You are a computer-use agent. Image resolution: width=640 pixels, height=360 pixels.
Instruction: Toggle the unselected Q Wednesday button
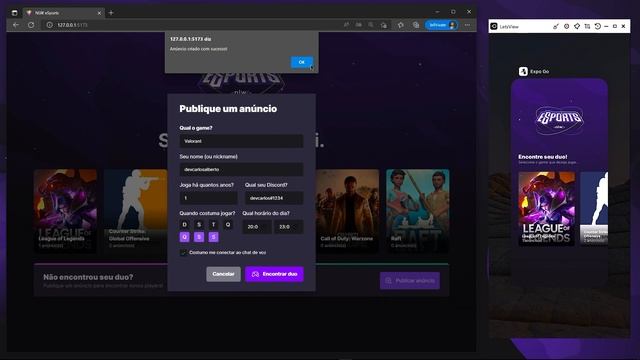228,224
